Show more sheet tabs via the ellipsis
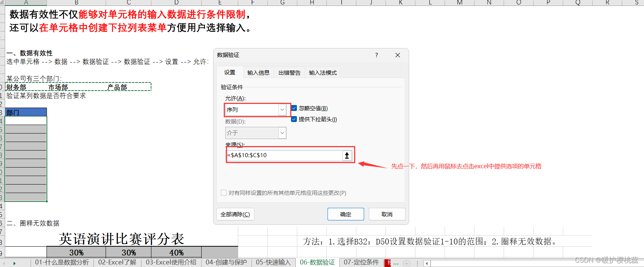This screenshot has width=644, height=267. [395, 263]
